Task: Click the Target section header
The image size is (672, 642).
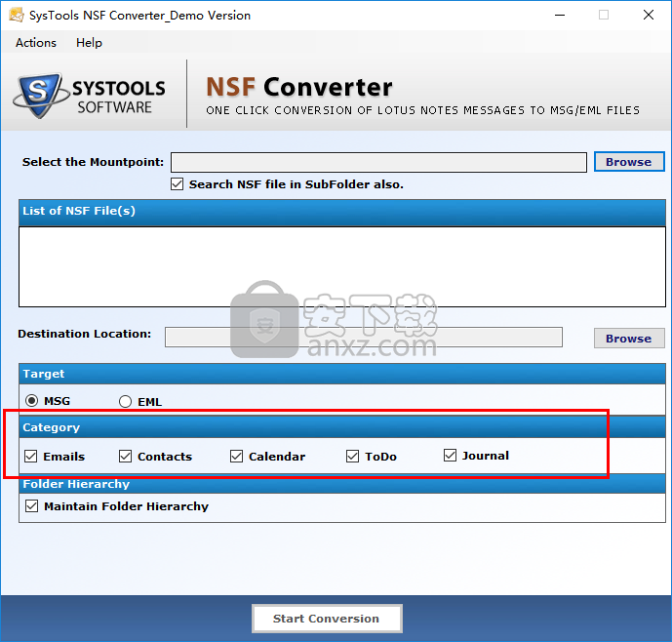Action: coord(342,374)
